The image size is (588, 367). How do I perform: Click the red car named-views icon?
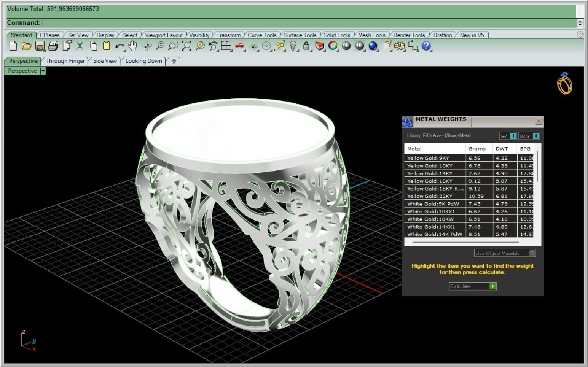[240, 46]
